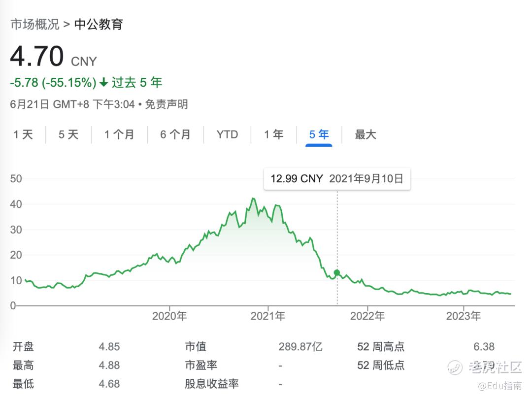Click the 50 y-axis label
This screenshot has height=398, width=532.
pyautogui.click(x=16, y=178)
